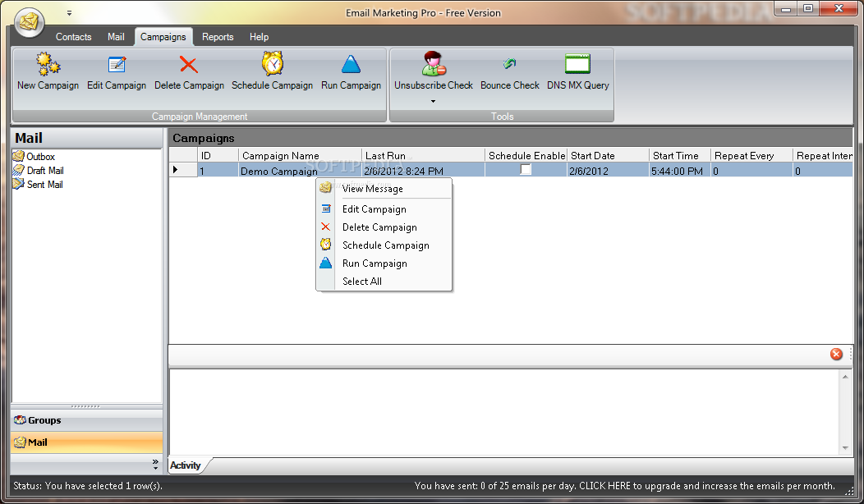
Task: Click the Demo Campaign name cell
Action: click(300, 171)
